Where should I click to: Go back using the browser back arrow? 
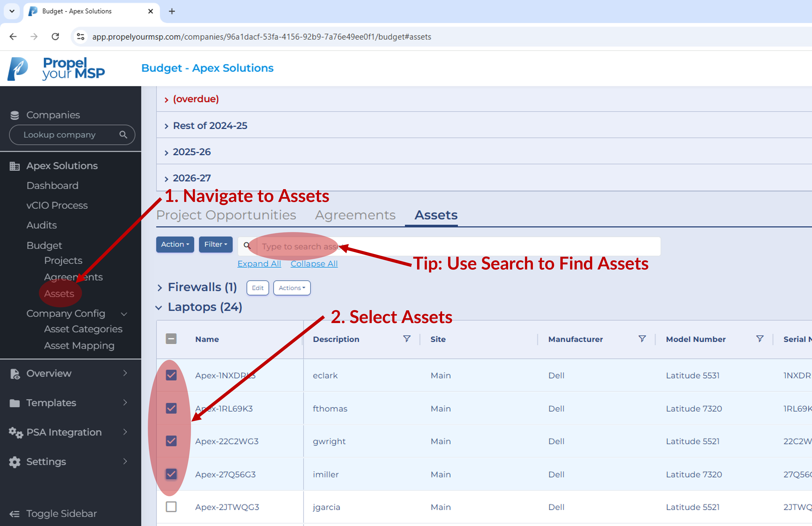pyautogui.click(x=13, y=37)
